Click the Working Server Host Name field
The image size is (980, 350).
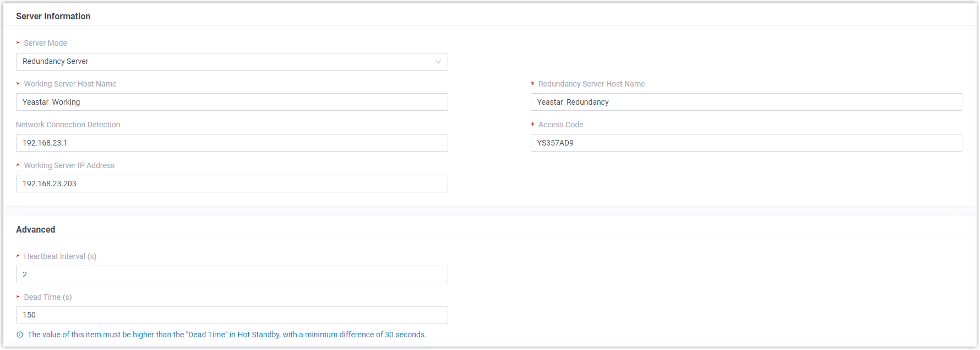231,102
